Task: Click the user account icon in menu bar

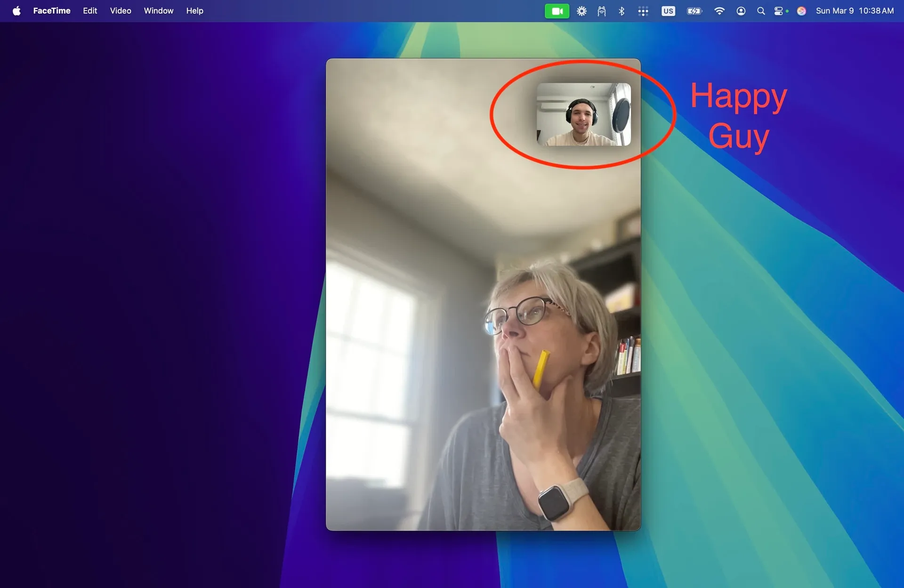Action: pos(742,10)
